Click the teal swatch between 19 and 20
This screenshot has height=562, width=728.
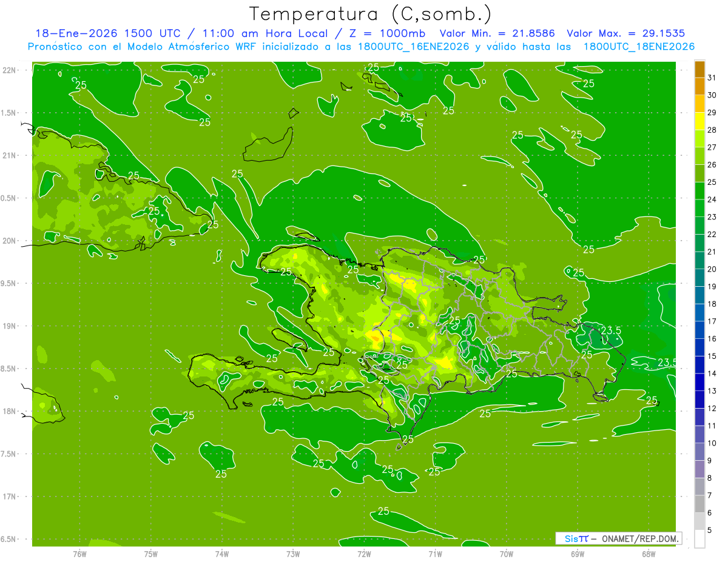(x=699, y=277)
